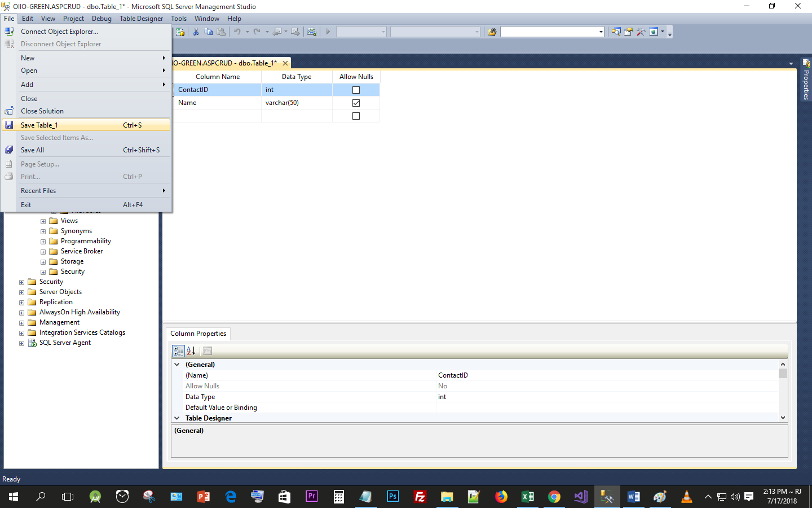Expand the Security folder in Object Explorer
812x508 pixels.
tap(22, 281)
